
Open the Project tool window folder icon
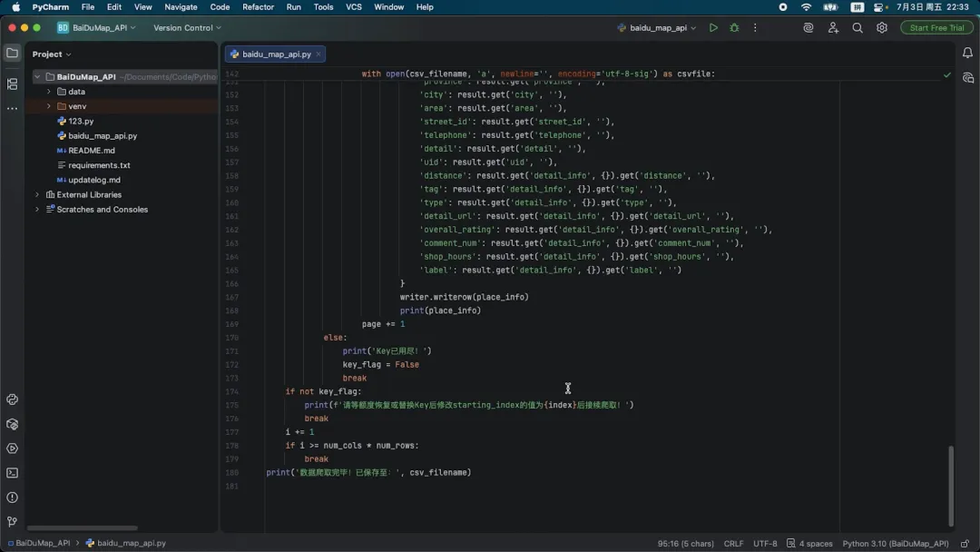[12, 54]
